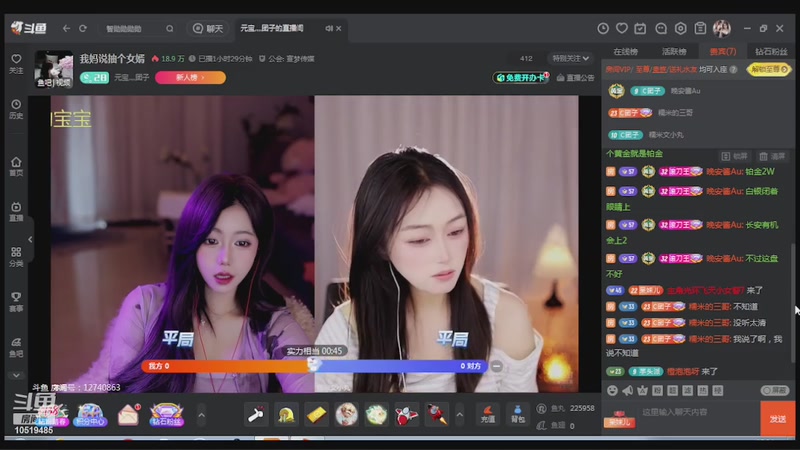This screenshot has height=450, width=800.
Task: Click the 免费开办卡 button
Action: pos(521,78)
